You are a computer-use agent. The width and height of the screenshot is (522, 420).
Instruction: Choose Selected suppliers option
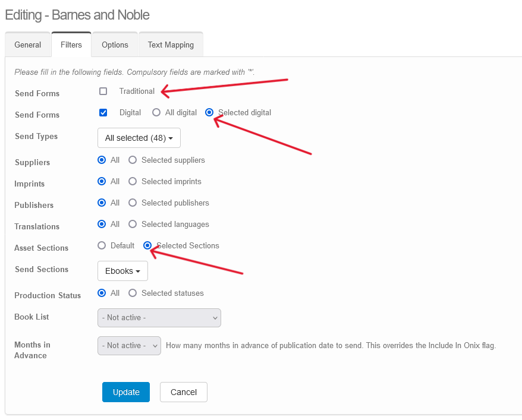133,160
